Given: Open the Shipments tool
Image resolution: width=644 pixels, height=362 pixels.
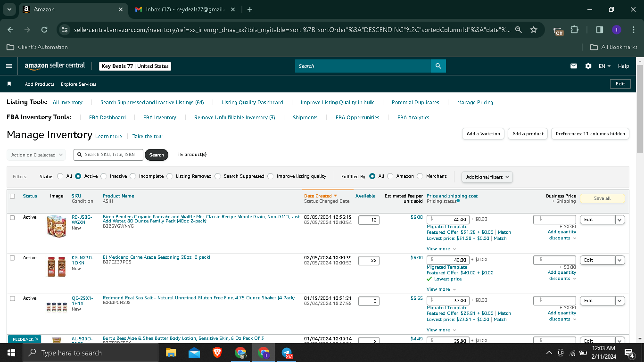Looking at the screenshot, I should coord(305,117).
